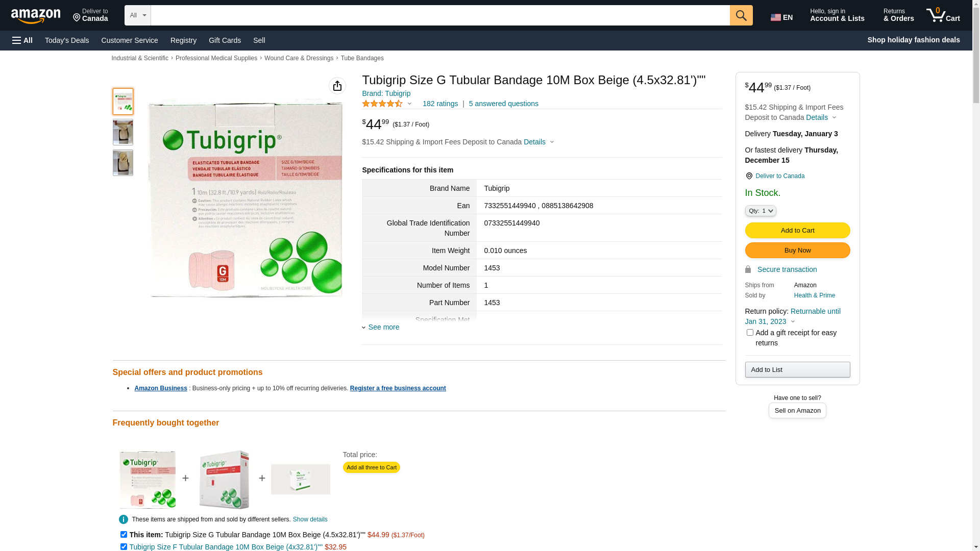Uncheck the 'This item' Tubigrip Size G checkbox
Image resolution: width=980 pixels, height=551 pixels.
tap(124, 535)
